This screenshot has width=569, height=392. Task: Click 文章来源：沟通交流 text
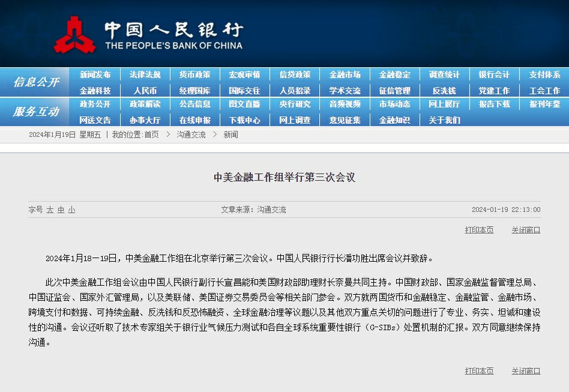[254, 210]
